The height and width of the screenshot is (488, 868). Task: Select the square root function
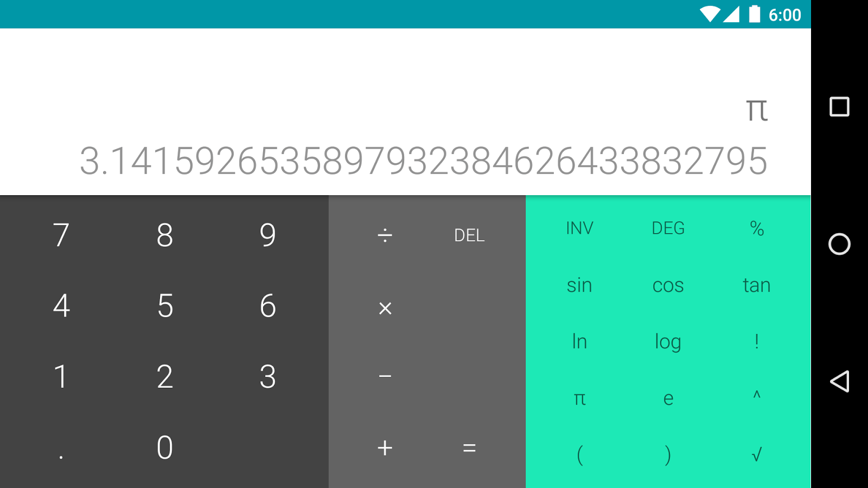point(757,455)
